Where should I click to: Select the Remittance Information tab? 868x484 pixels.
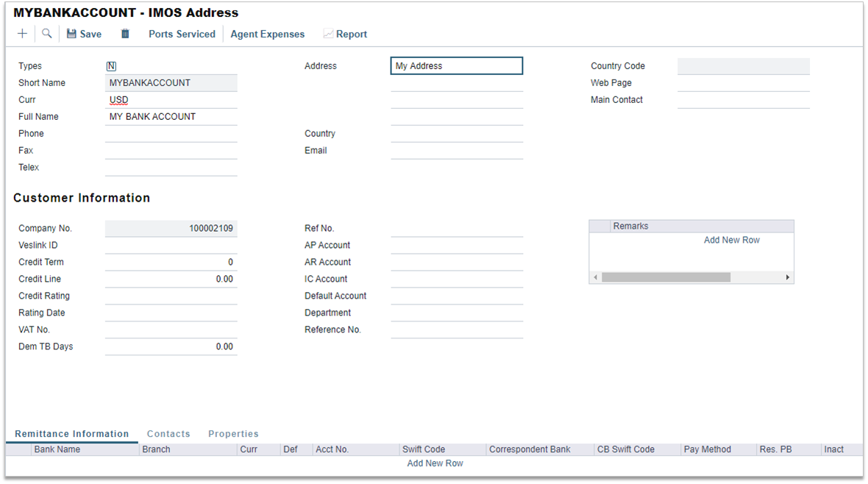point(71,434)
